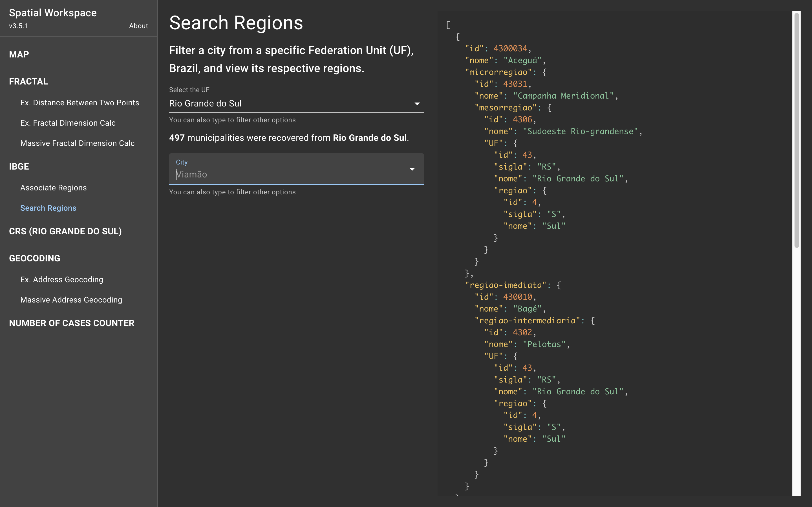This screenshot has height=507, width=812.
Task: Open Massive Fractal Dimension Calc
Action: click(x=77, y=143)
